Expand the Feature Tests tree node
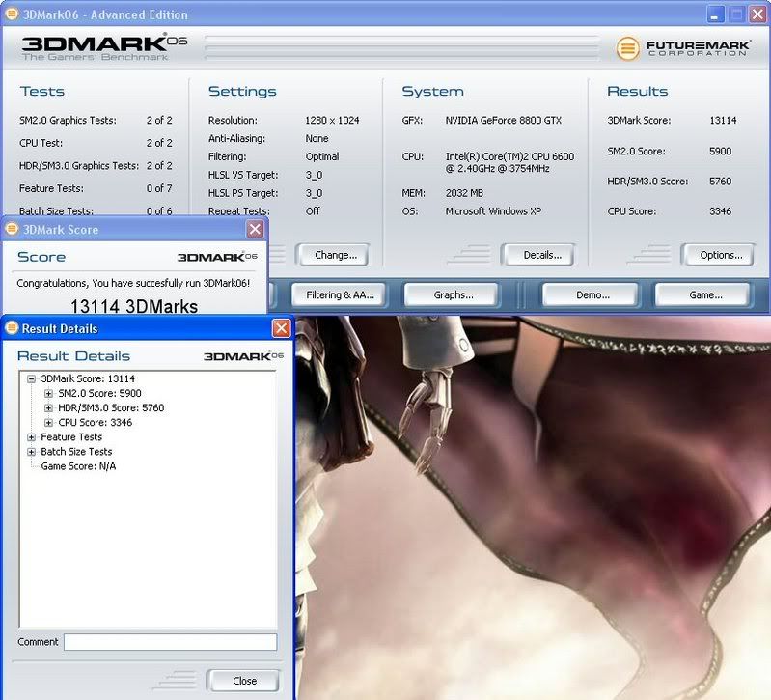This screenshot has height=700, width=771. [32, 437]
